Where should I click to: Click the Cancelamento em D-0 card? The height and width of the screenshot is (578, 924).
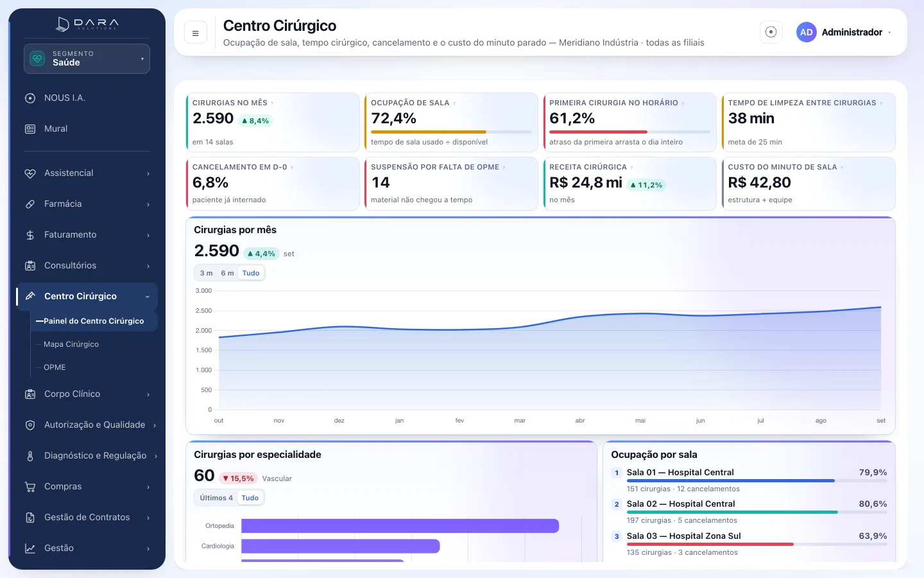point(273,183)
